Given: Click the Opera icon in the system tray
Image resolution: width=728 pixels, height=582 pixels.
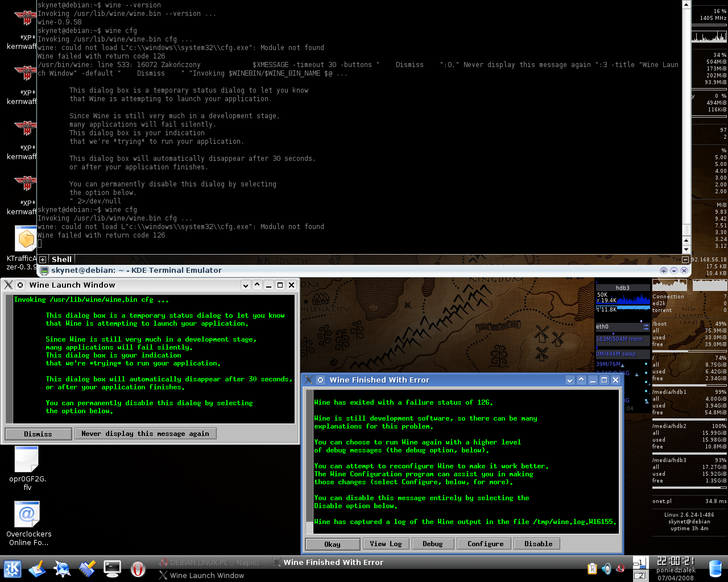Looking at the screenshot, I should coord(621,568).
